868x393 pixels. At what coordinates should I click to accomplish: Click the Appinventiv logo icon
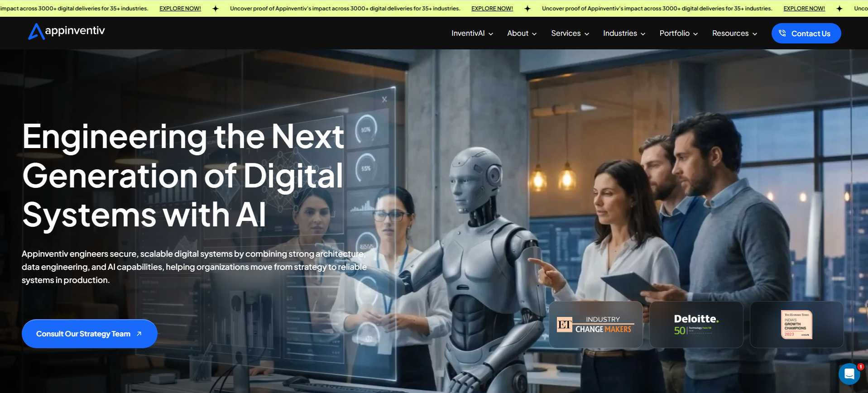tap(36, 31)
